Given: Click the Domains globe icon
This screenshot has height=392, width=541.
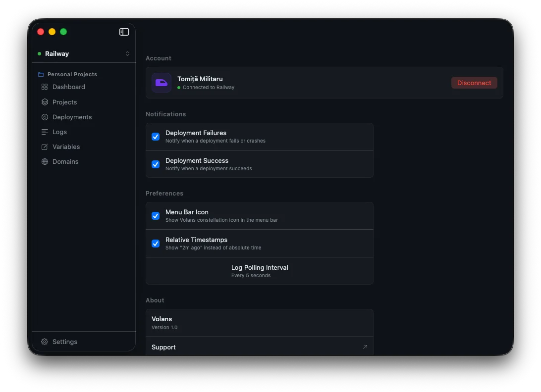Looking at the screenshot, I should [44, 161].
